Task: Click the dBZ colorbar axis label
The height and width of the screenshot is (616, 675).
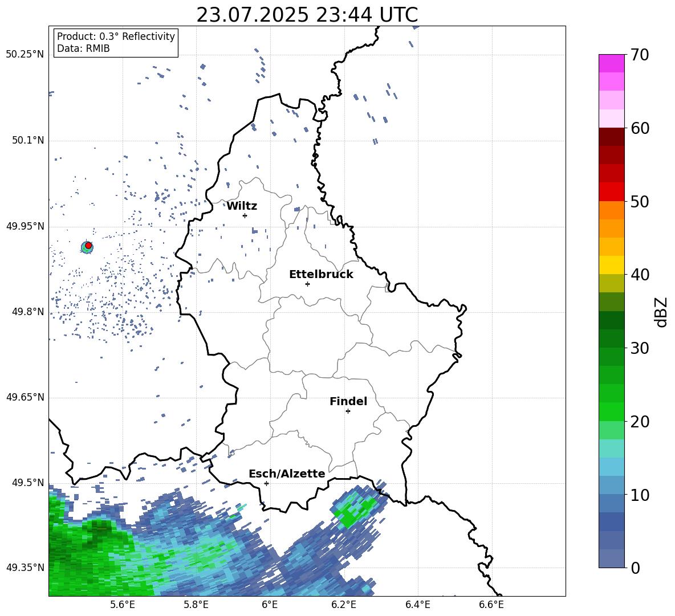Action: (660, 312)
